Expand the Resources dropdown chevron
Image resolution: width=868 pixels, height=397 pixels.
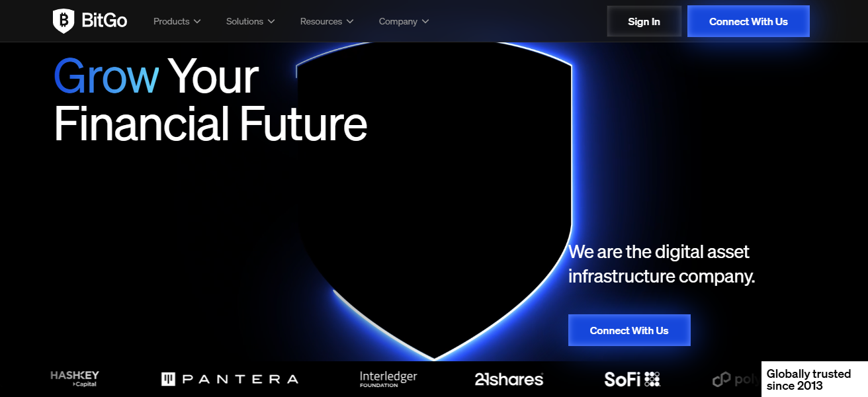[350, 22]
